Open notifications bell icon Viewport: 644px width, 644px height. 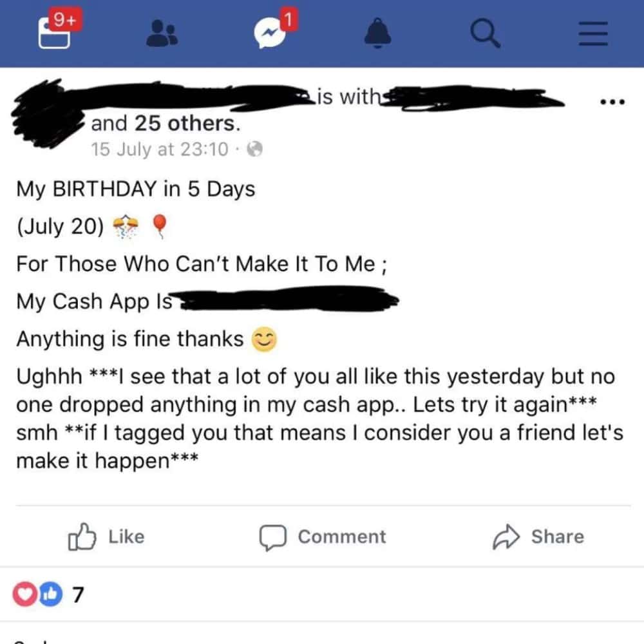(x=377, y=33)
